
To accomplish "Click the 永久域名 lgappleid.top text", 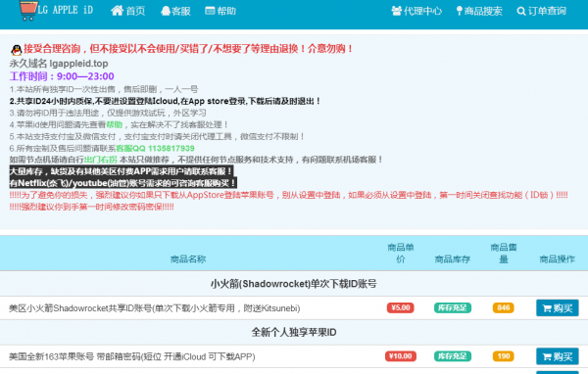I will tap(59, 64).
